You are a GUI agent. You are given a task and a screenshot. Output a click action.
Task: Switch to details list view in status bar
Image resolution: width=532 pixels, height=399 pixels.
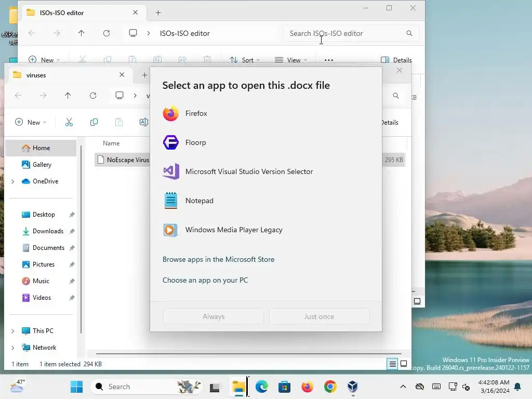click(x=393, y=364)
